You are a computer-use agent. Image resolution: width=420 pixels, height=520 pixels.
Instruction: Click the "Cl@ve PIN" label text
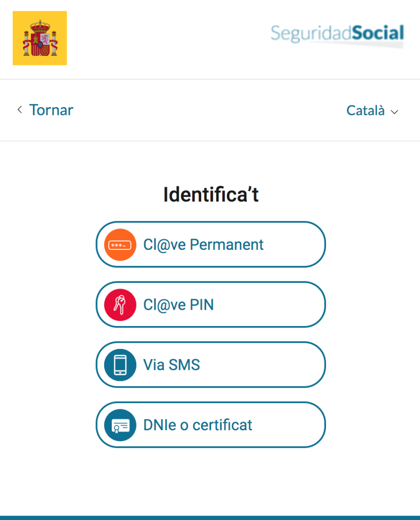point(178,305)
